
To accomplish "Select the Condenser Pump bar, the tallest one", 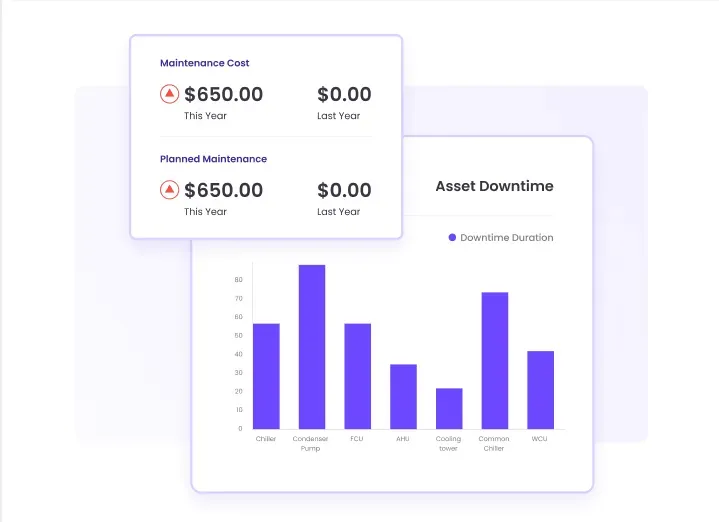I will pyautogui.click(x=312, y=347).
